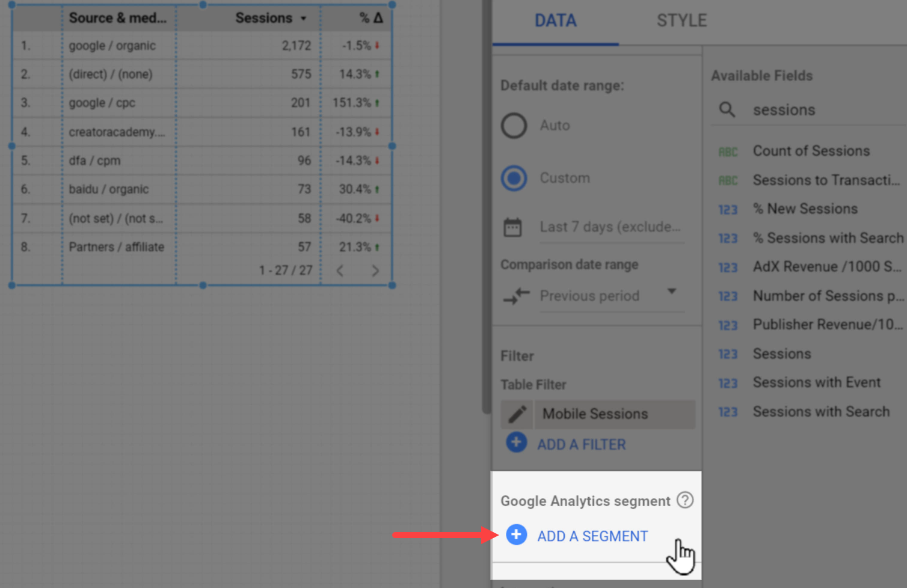Open Google Analytics segment help icon
The height and width of the screenshot is (588, 907).
(x=685, y=500)
